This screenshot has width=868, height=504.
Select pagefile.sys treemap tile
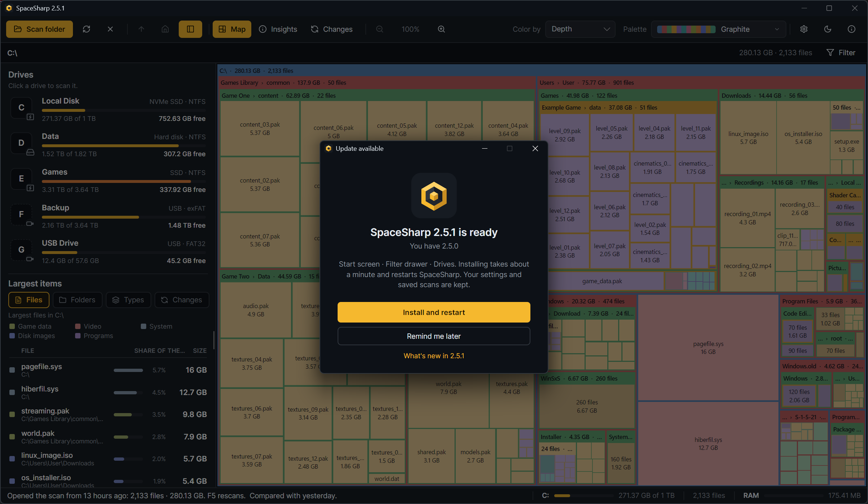pos(708,348)
